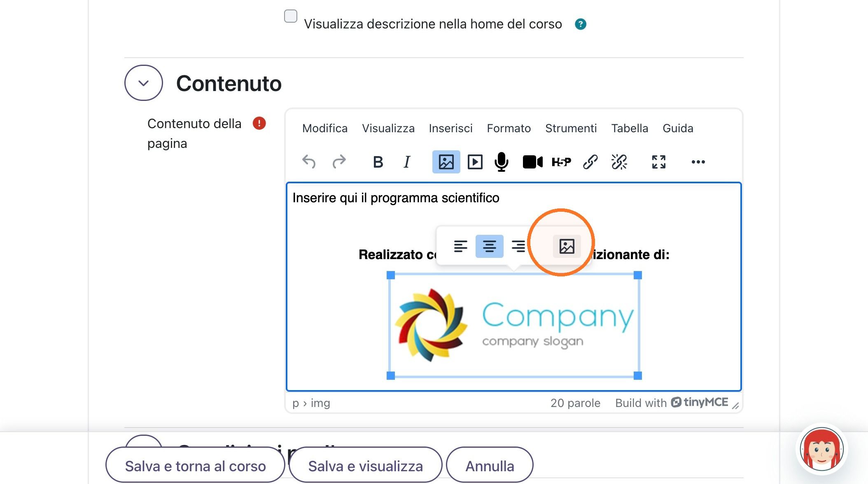Click Annulla button

(490, 465)
